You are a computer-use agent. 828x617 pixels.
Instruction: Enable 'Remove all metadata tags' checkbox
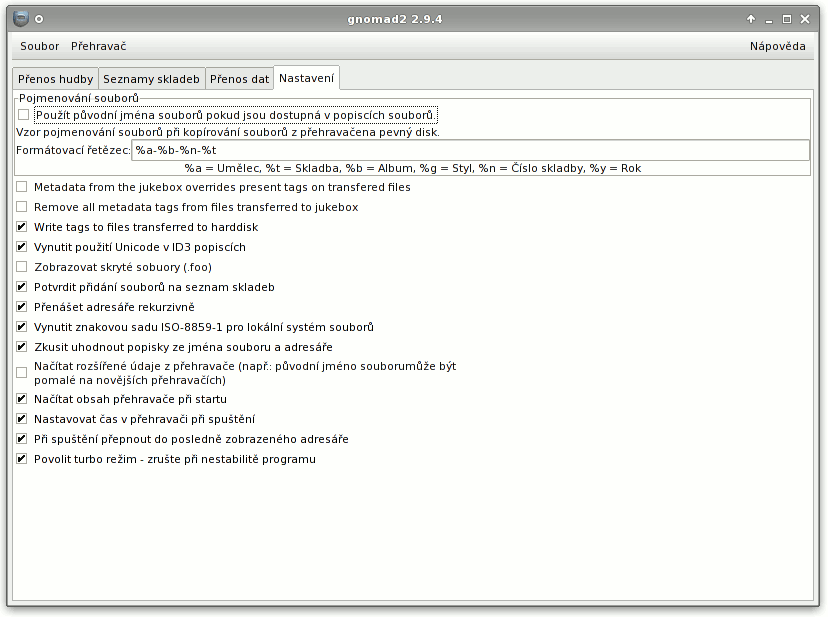pos(22,207)
